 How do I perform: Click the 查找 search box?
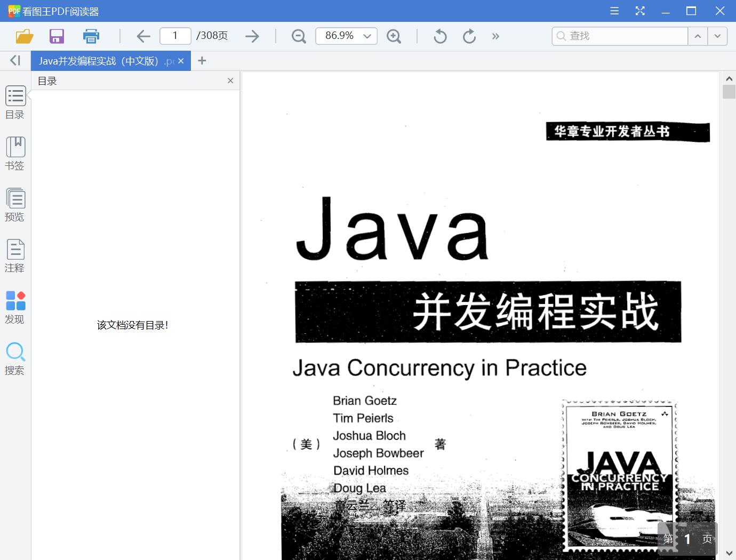(620, 36)
